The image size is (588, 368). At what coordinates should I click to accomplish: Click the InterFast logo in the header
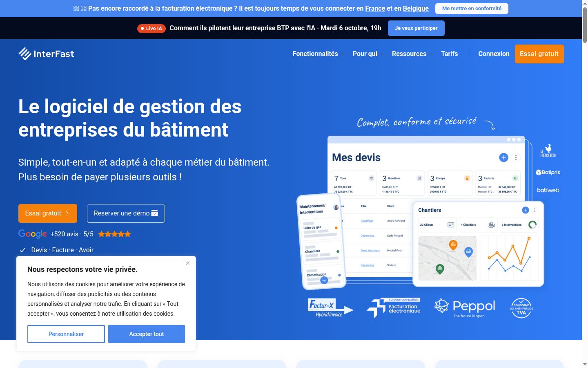click(x=46, y=54)
